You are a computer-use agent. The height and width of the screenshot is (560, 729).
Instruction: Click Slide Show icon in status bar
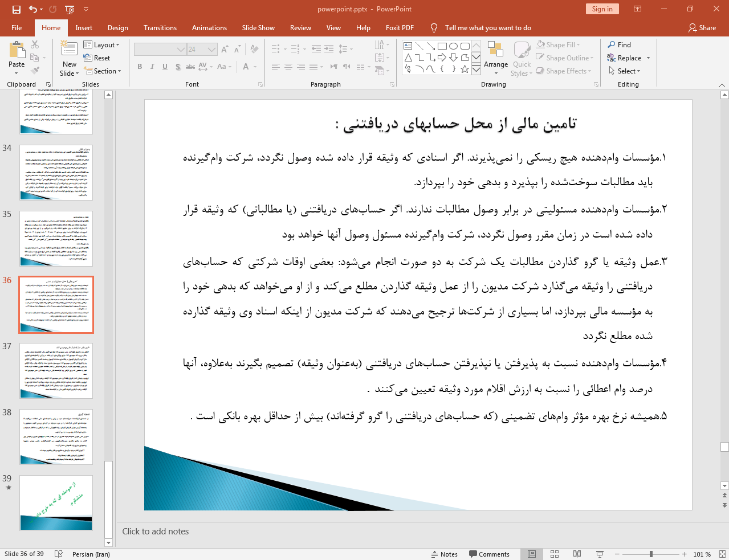click(x=600, y=554)
